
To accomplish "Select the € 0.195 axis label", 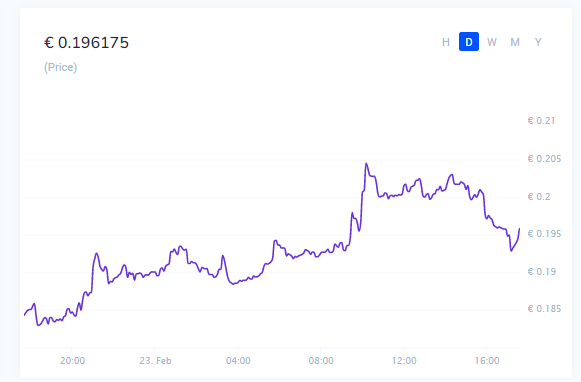I will tap(544, 234).
